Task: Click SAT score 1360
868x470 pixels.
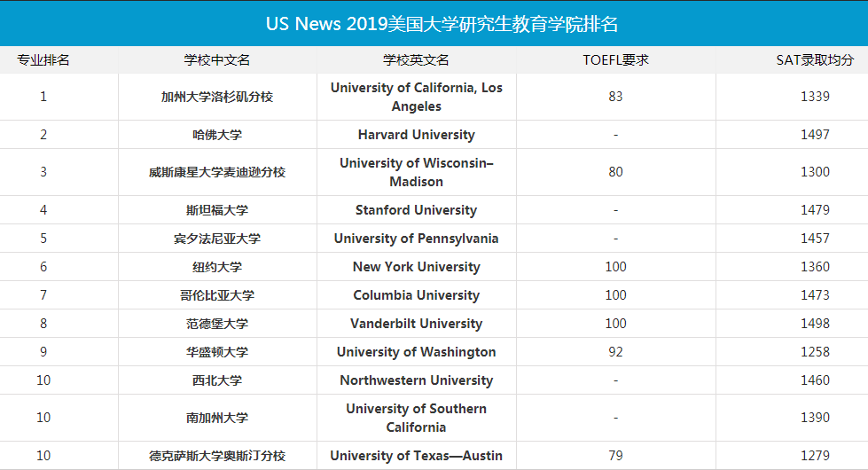Action: coord(815,267)
